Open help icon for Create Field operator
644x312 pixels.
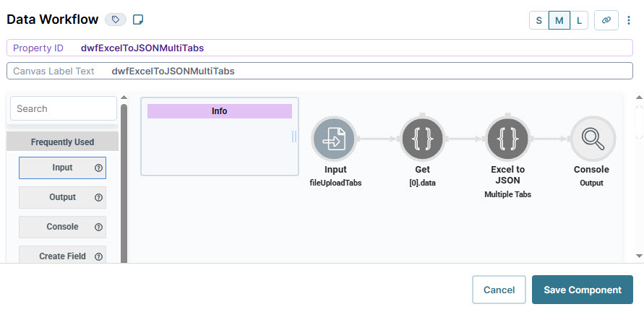98,256
